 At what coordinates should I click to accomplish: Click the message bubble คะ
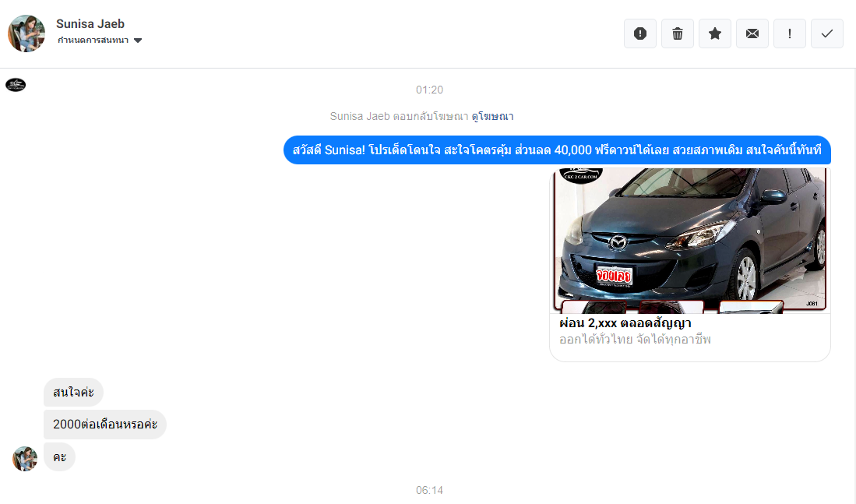point(59,457)
